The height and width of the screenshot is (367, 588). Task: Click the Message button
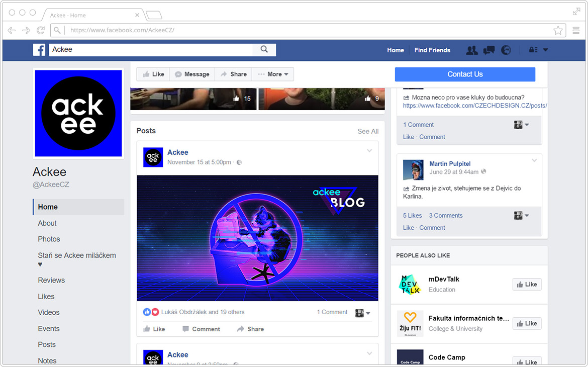pos(192,74)
